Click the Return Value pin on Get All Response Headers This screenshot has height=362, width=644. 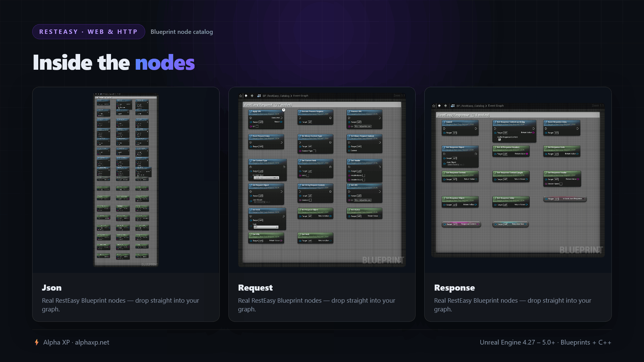[527, 154]
